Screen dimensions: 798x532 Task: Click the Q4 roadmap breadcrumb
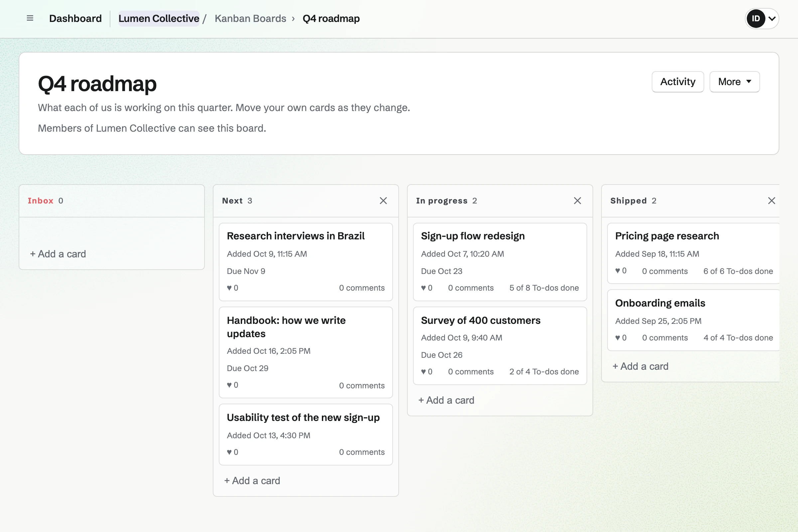331,18
